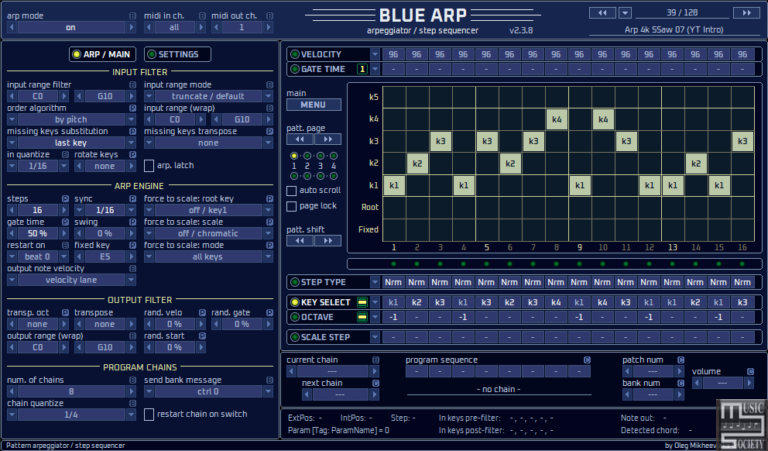Toggle the KEY SELECT lane indicator
This screenshot has width=768, height=451.
click(295, 302)
